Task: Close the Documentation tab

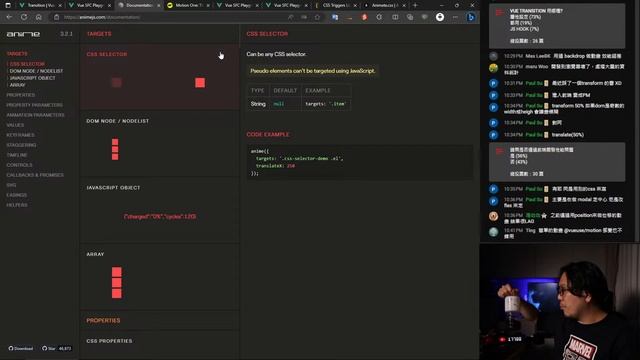Action: point(159,5)
